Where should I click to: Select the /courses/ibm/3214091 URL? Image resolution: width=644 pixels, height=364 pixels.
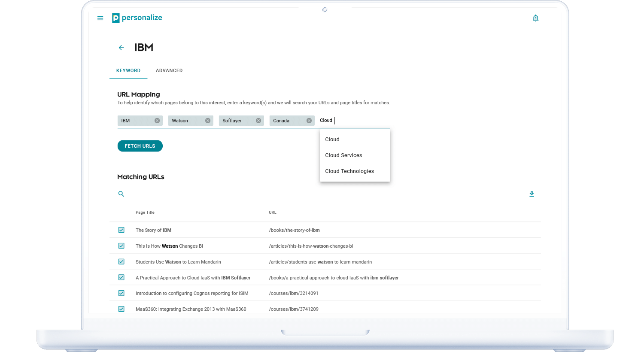(x=294, y=294)
